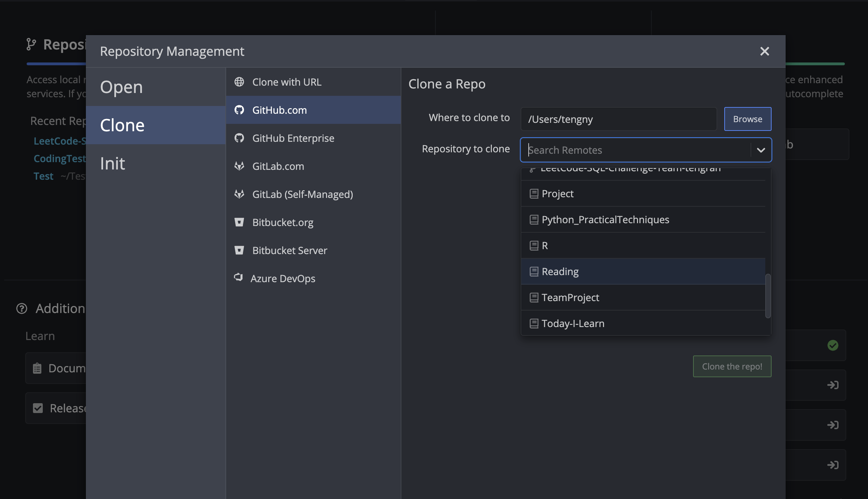Click the globe icon beside Clone with URL
Viewport: 868px width, 499px height.
239,82
